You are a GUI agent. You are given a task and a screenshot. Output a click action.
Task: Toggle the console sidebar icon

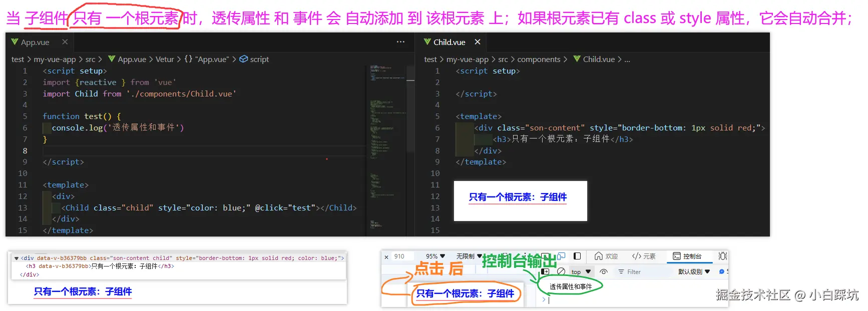pos(545,271)
